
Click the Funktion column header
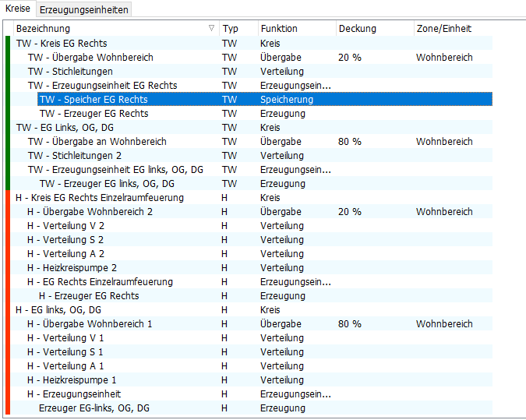279,29
